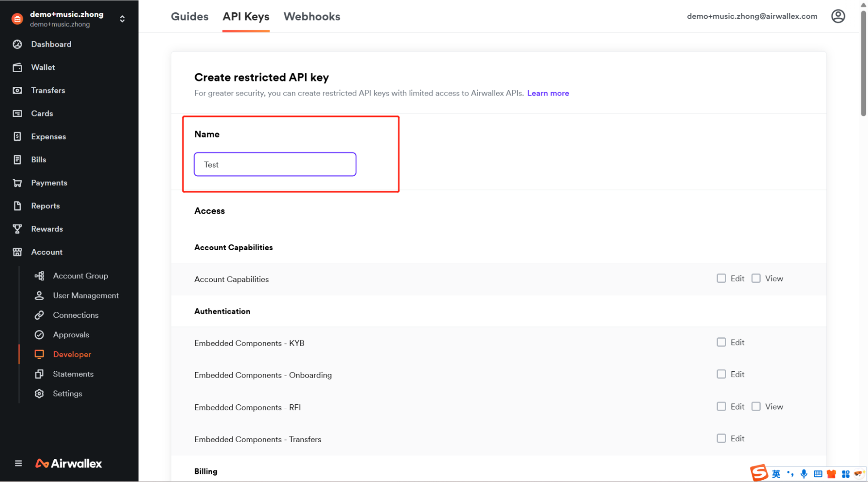
Task: Click the IME punctuation mode icon
Action: pyautogui.click(x=790, y=474)
